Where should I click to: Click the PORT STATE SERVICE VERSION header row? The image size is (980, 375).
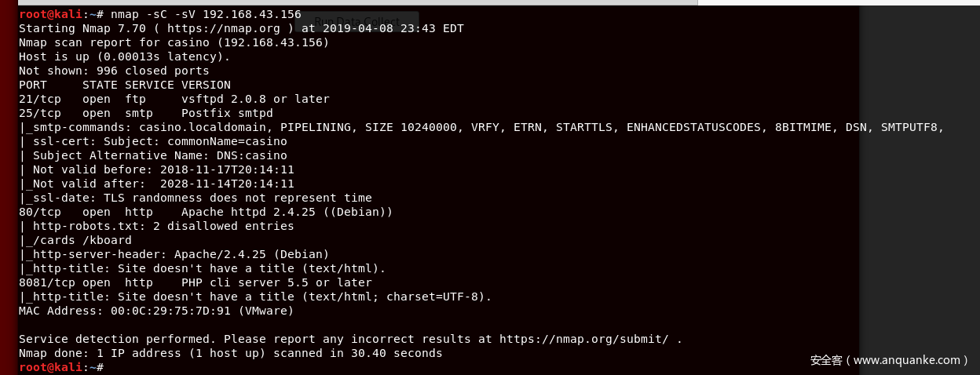pyautogui.click(x=125, y=85)
